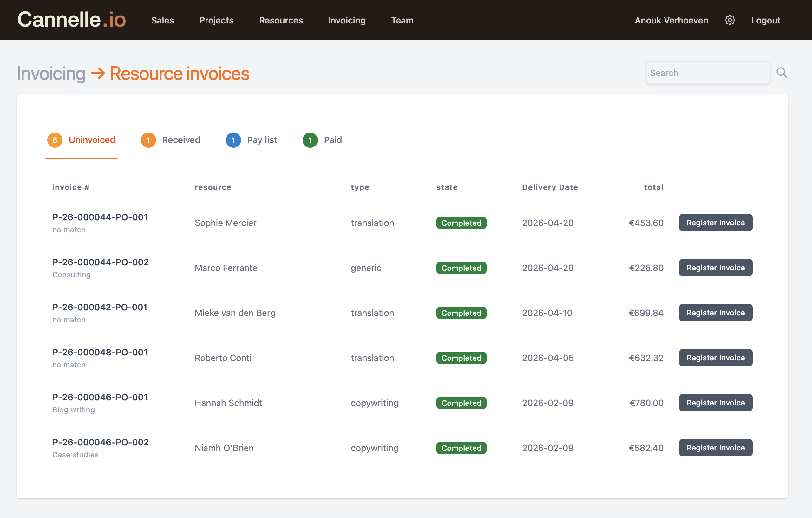This screenshot has width=812, height=518.
Task: Go back to Invoicing breadcrumb
Action: [x=51, y=73]
